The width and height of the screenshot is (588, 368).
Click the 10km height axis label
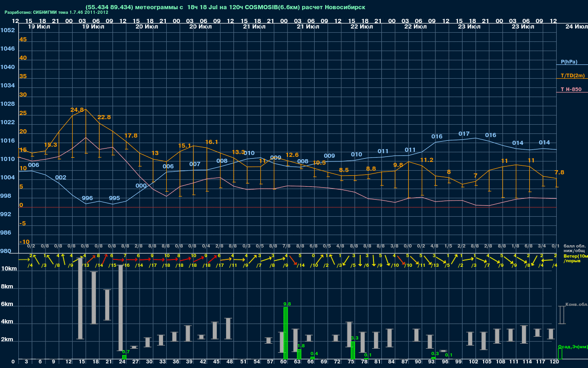tap(8, 268)
